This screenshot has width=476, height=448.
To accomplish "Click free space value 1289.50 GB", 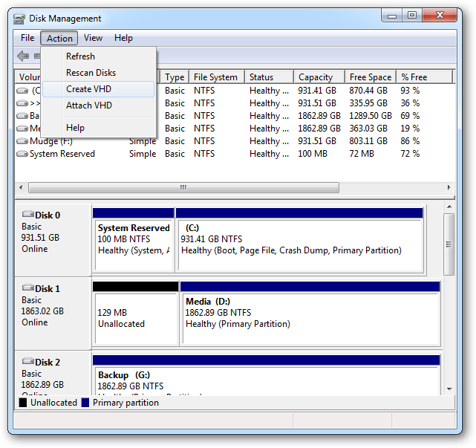I will point(371,116).
